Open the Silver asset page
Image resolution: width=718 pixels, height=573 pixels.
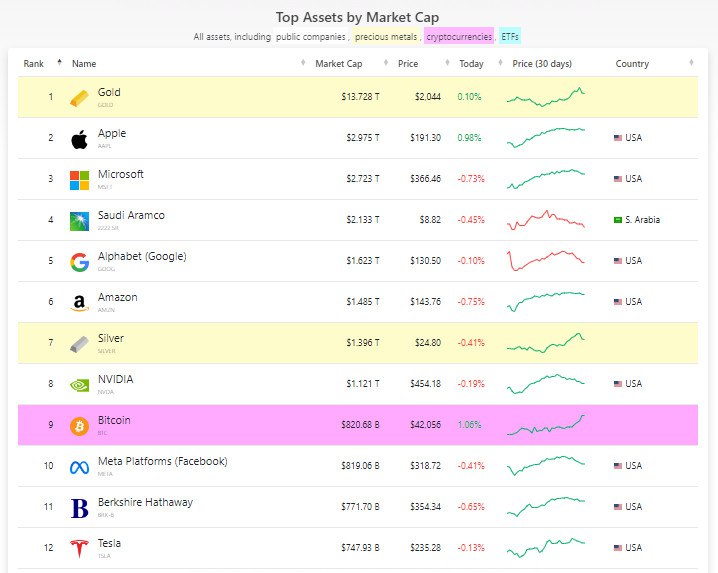[x=110, y=338]
